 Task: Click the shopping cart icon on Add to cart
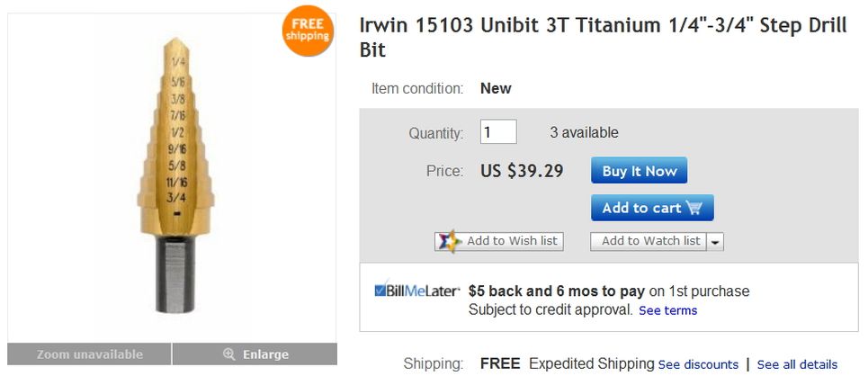[x=694, y=208]
